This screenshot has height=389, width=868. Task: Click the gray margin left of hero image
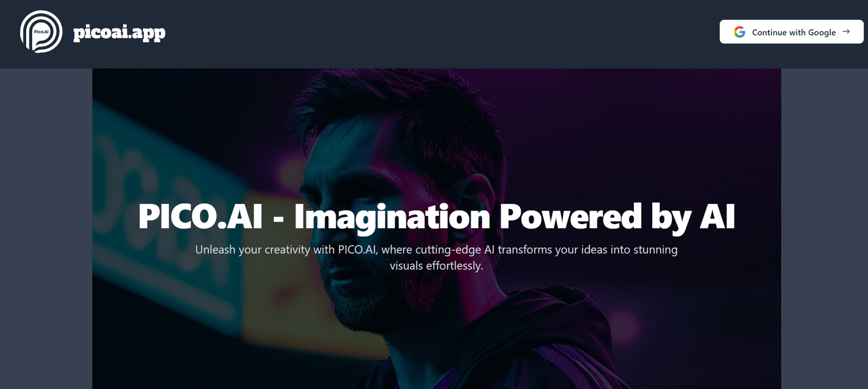point(46,228)
